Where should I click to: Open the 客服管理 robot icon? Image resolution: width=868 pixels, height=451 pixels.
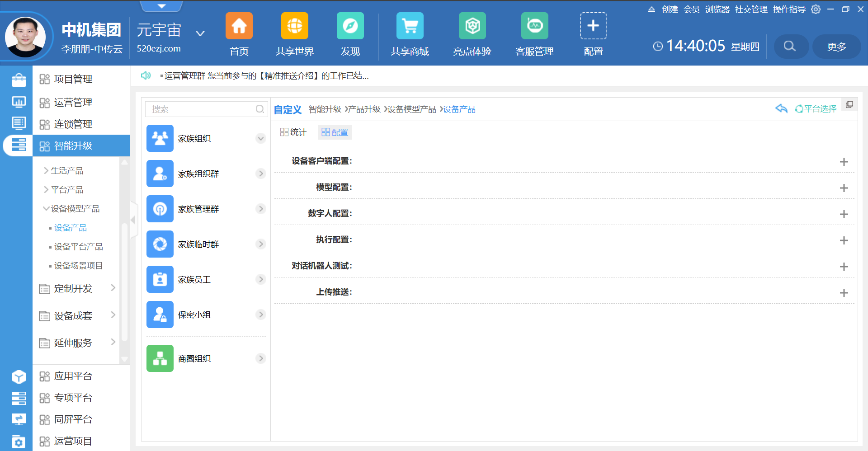pyautogui.click(x=534, y=26)
